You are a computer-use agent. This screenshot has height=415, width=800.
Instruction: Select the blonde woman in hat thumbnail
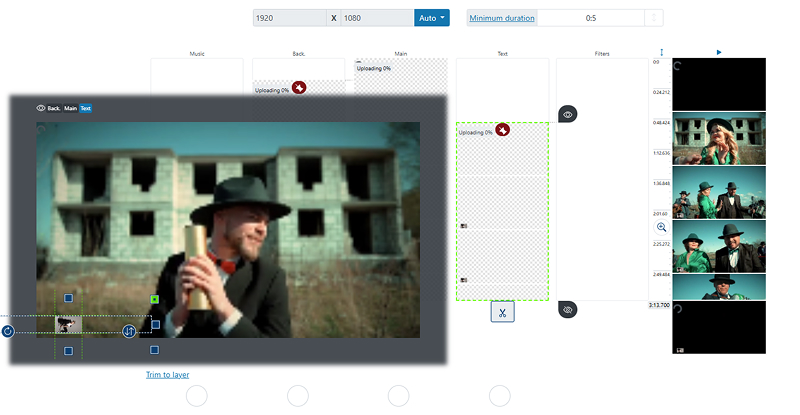(x=719, y=137)
